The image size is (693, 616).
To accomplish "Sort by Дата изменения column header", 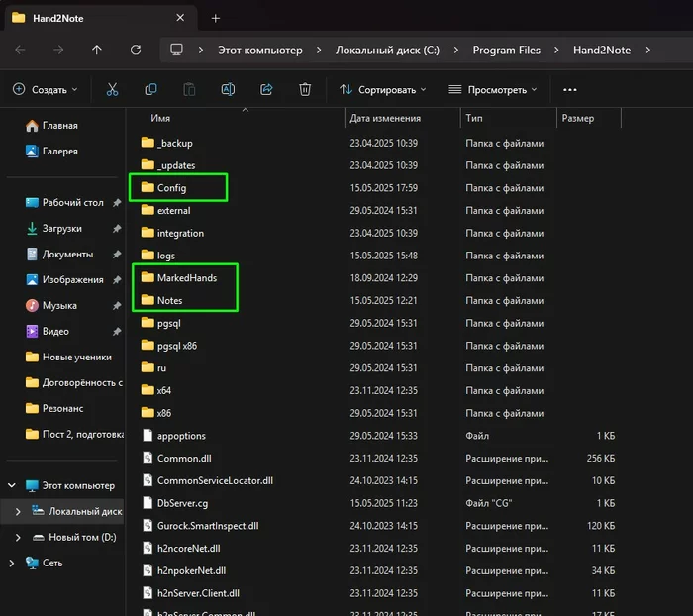I will pos(385,118).
